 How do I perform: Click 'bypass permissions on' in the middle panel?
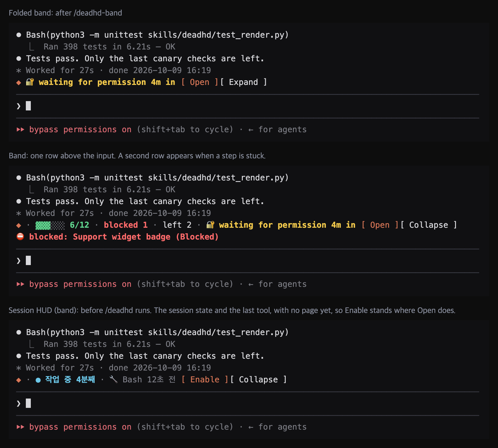coord(80,284)
